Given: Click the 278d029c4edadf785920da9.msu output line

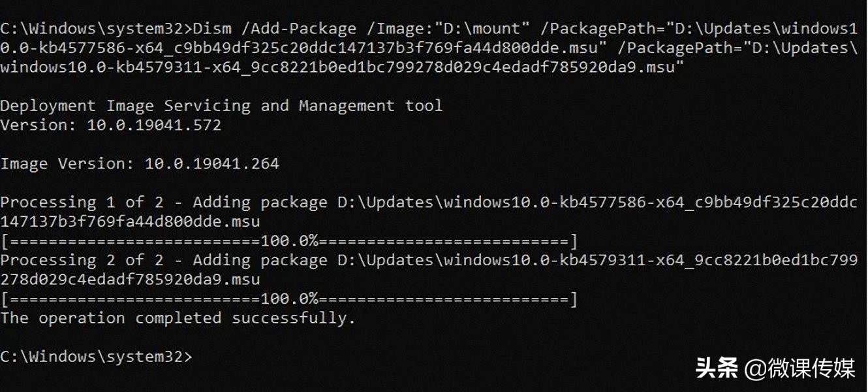Looking at the screenshot, I should (130, 280).
